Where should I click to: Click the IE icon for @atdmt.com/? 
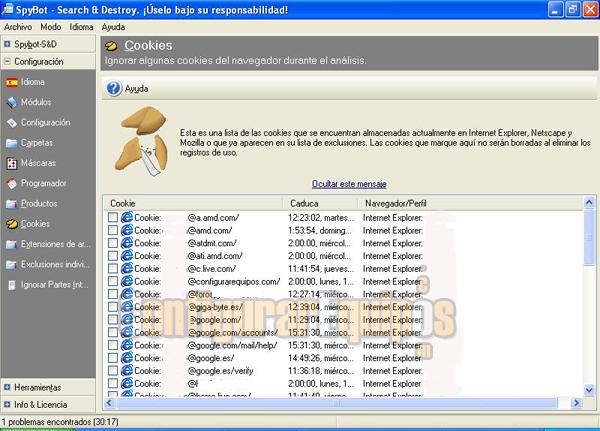pyautogui.click(x=127, y=243)
